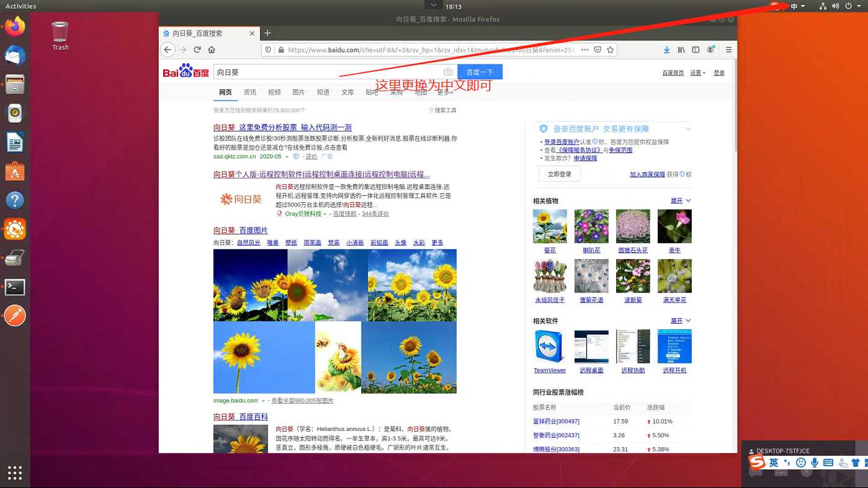Open Sogou skin shirt icon
The height and width of the screenshot is (488, 868).
pyautogui.click(x=856, y=463)
